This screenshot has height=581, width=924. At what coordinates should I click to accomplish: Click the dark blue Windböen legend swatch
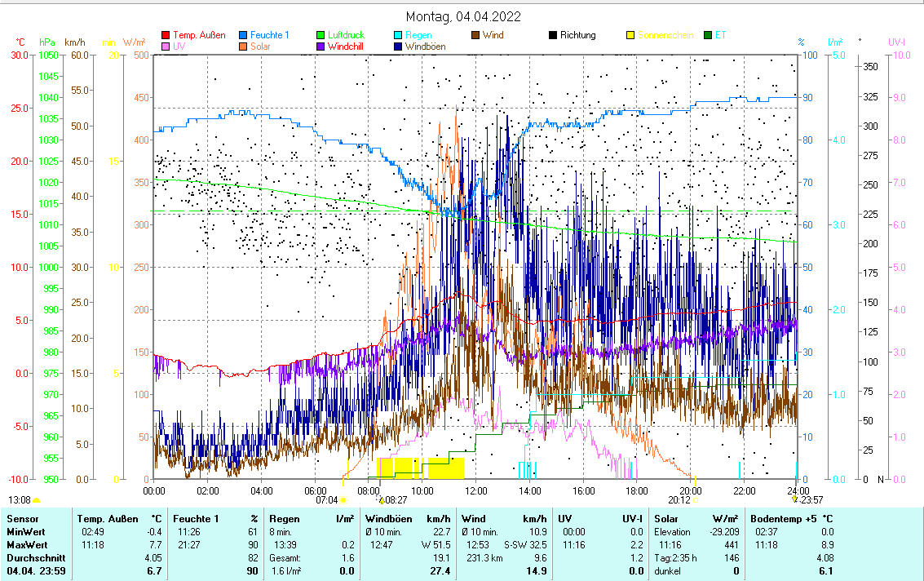397,47
